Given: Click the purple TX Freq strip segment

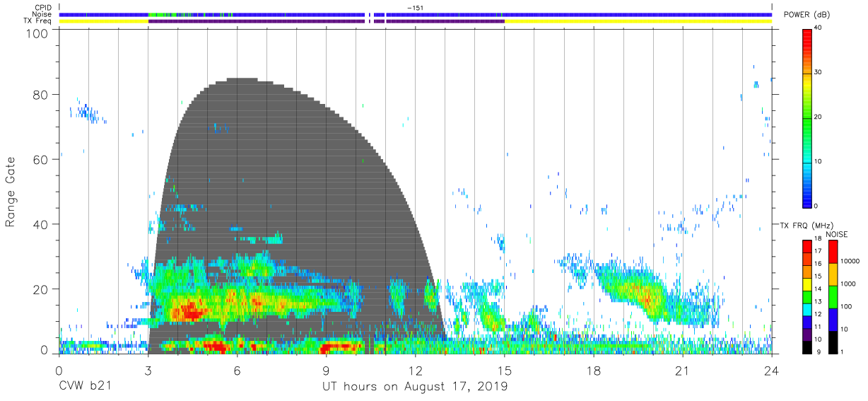Looking at the screenshot, I should coord(326,21).
